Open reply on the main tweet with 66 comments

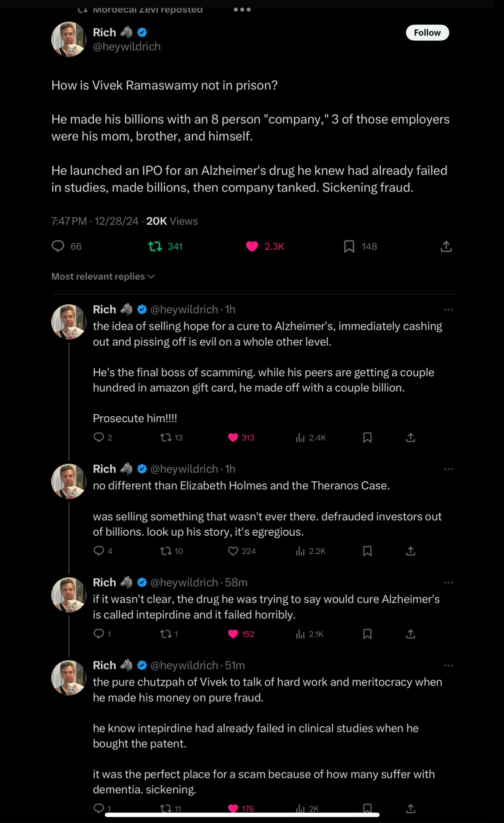coord(58,246)
